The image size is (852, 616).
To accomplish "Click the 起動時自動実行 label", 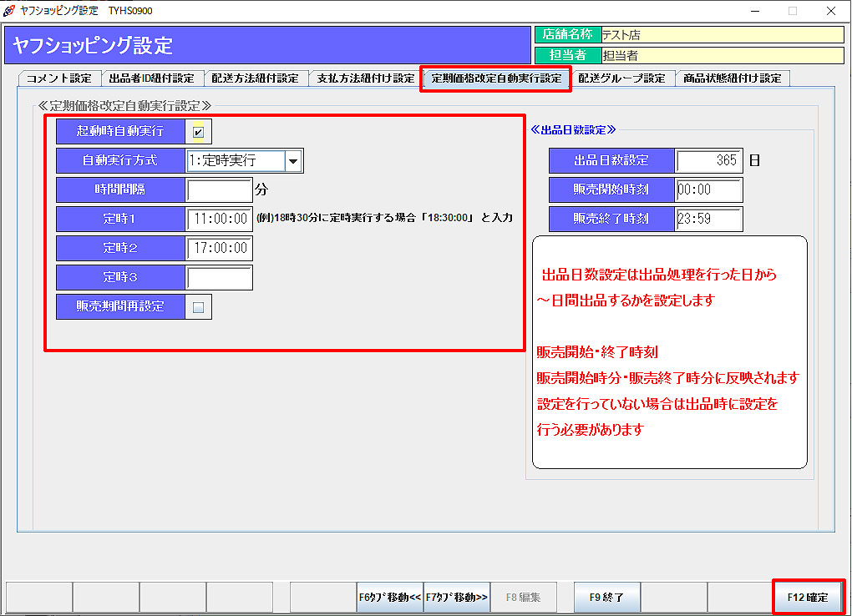I will pyautogui.click(x=120, y=131).
